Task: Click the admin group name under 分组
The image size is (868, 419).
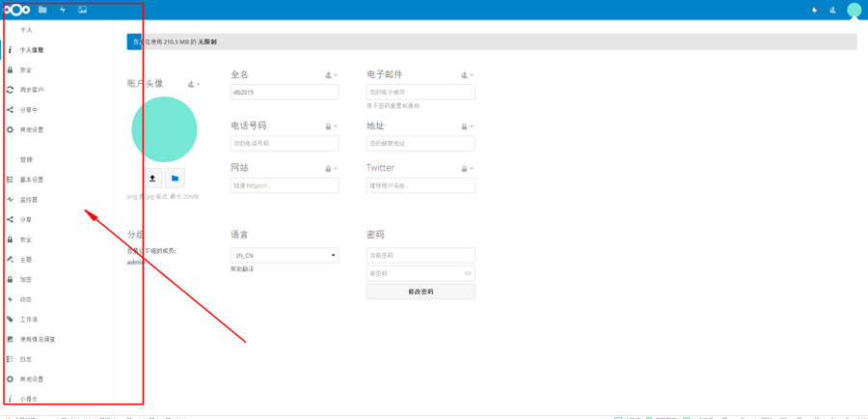Action: 136,263
